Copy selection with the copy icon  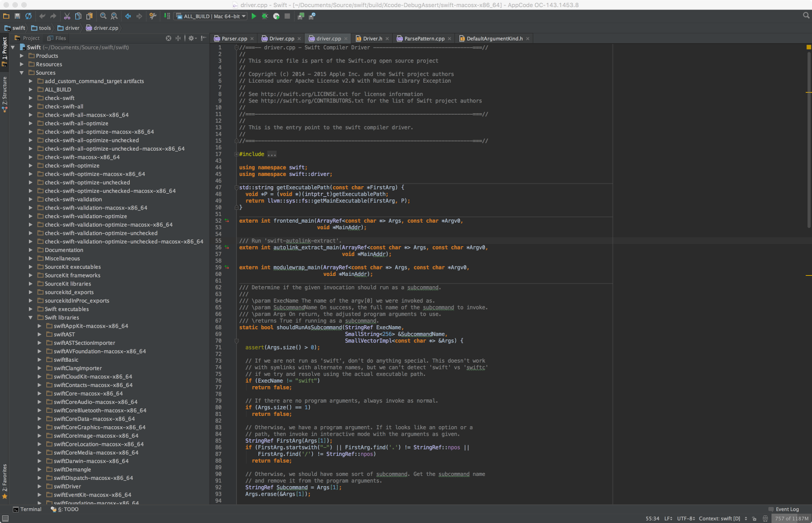coord(78,16)
